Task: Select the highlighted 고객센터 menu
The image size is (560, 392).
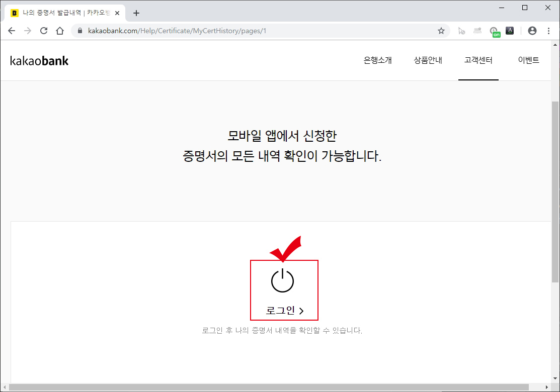Action: [478, 60]
